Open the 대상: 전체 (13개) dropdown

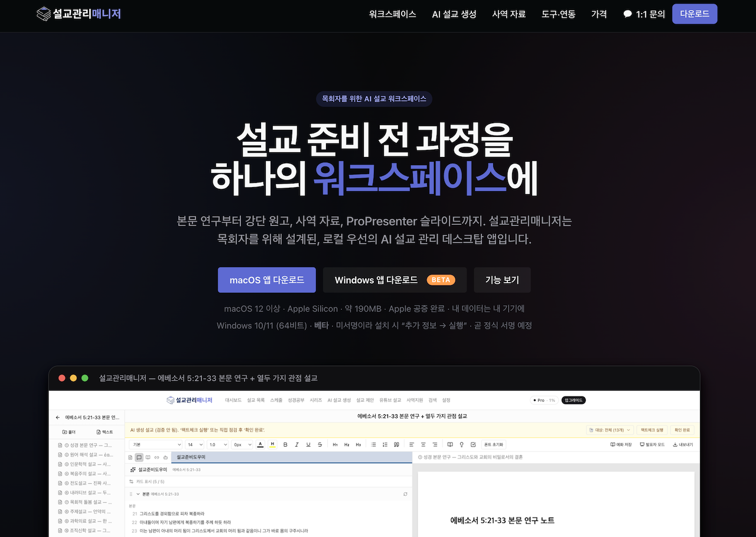(610, 430)
